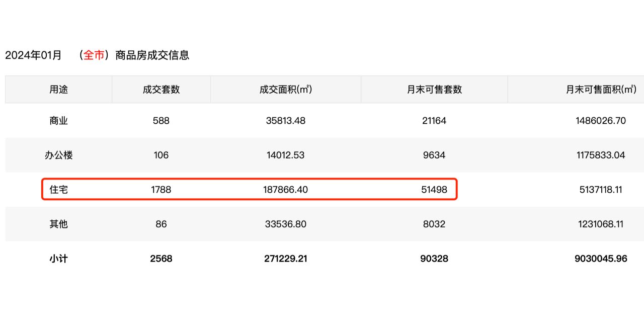Image resolution: width=644 pixels, height=322 pixels.
Task: Select the 其他 row label
Action: click(58, 224)
